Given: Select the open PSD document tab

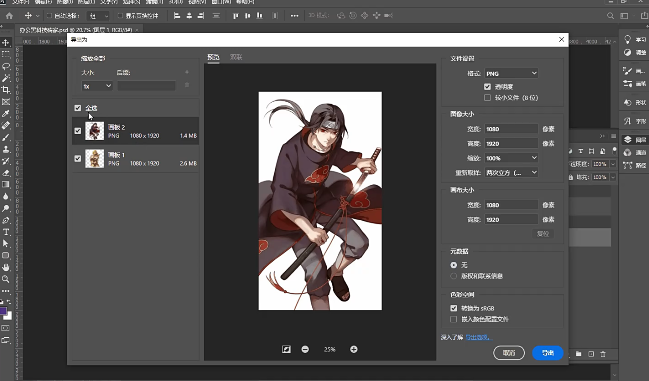Looking at the screenshot, I should tap(79, 30).
